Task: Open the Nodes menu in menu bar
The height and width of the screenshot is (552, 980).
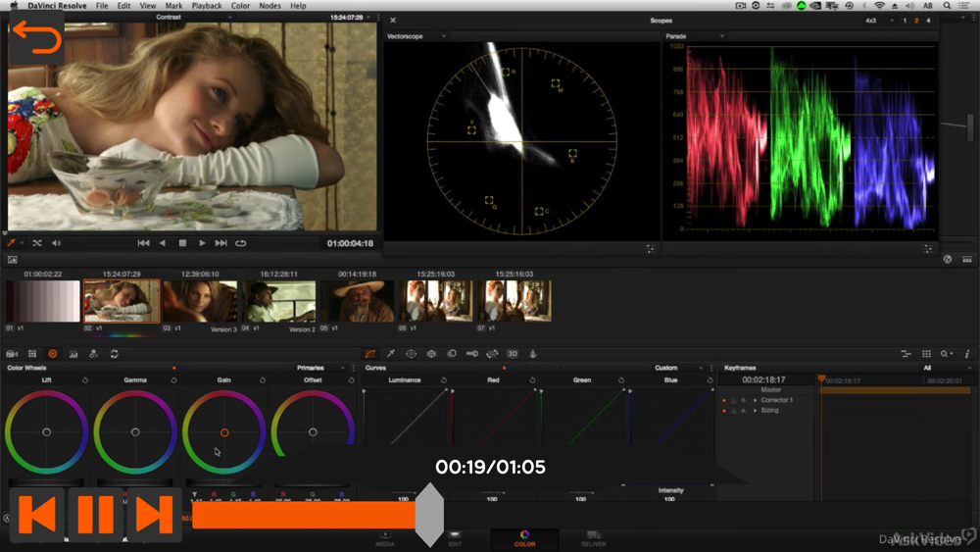Action: coord(269,6)
